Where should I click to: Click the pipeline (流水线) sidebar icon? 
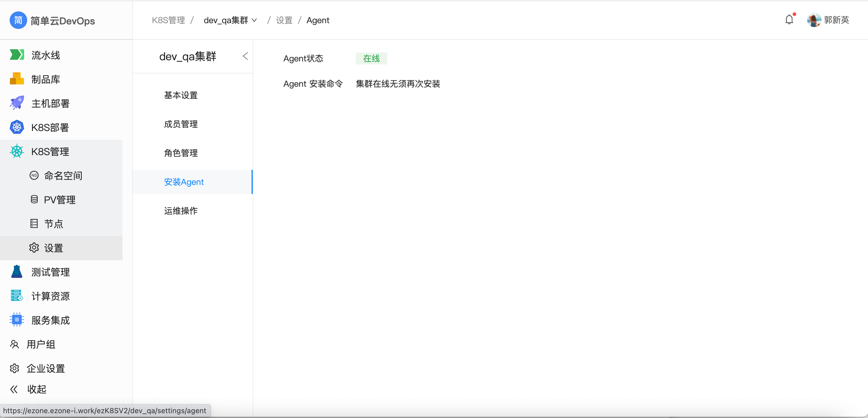[x=17, y=55]
